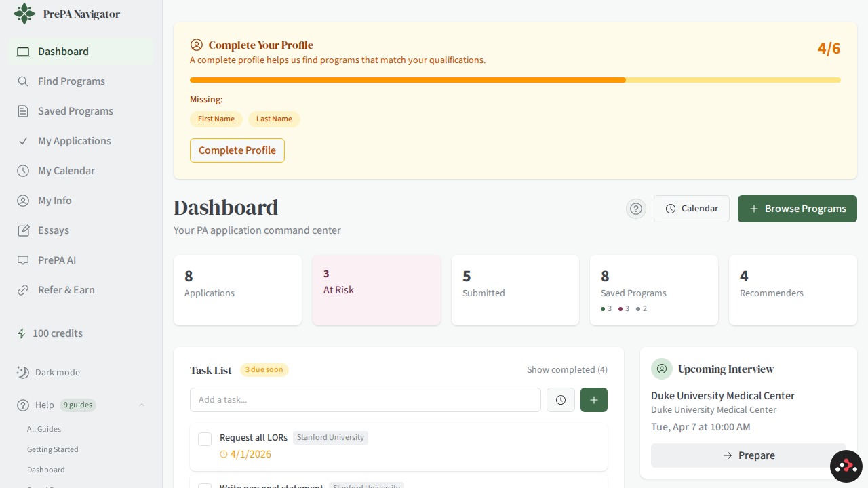Viewport: 868px width, 488px height.
Task: Click the Duke University Medical Center interview title
Action: pyautogui.click(x=723, y=396)
